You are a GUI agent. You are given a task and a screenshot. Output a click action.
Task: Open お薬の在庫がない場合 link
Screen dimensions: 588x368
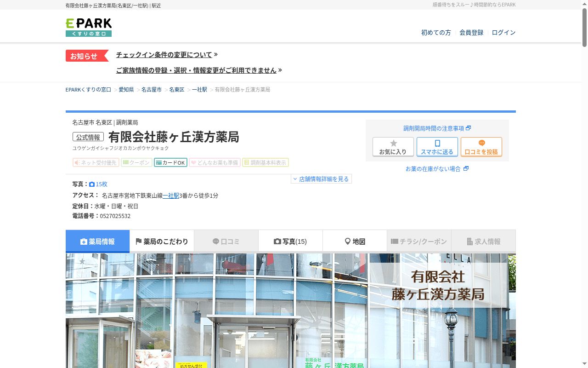click(437, 169)
